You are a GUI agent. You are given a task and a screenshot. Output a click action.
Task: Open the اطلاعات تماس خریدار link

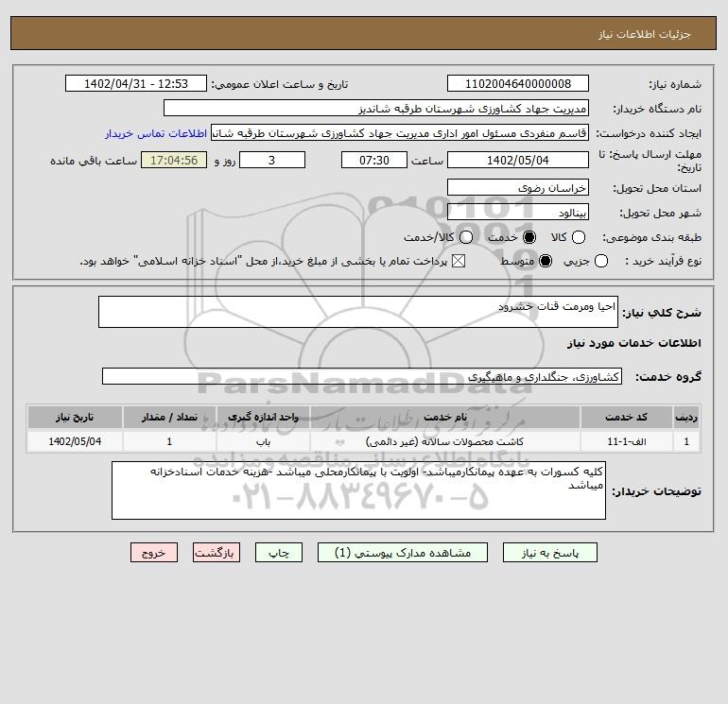tap(156, 133)
